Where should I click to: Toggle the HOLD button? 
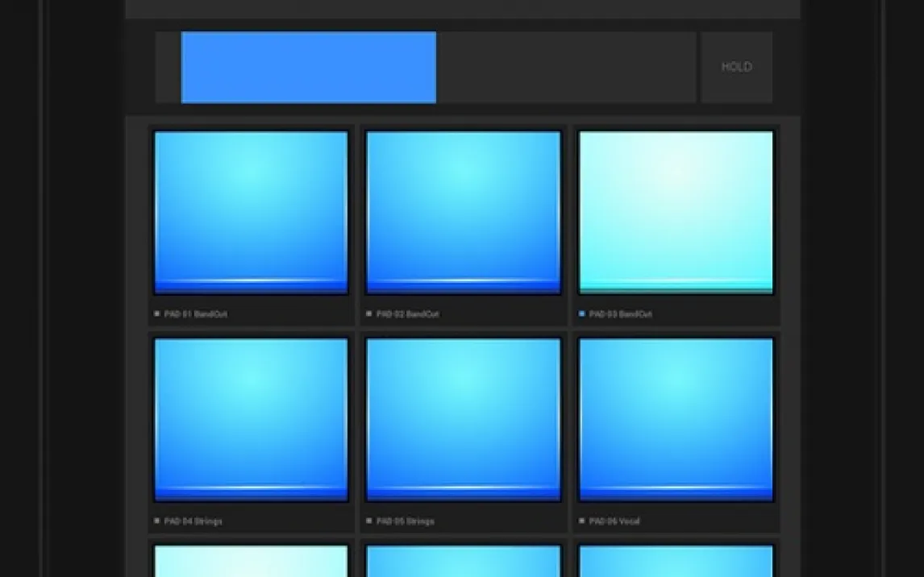[x=736, y=68]
